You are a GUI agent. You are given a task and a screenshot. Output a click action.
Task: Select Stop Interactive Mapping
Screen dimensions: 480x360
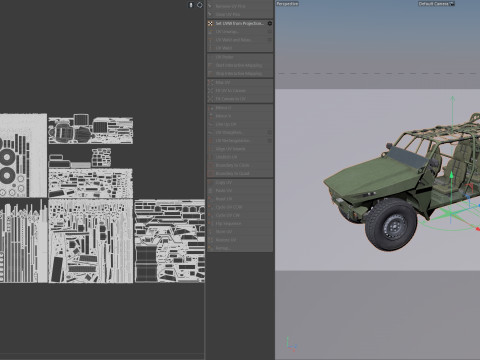pos(239,73)
